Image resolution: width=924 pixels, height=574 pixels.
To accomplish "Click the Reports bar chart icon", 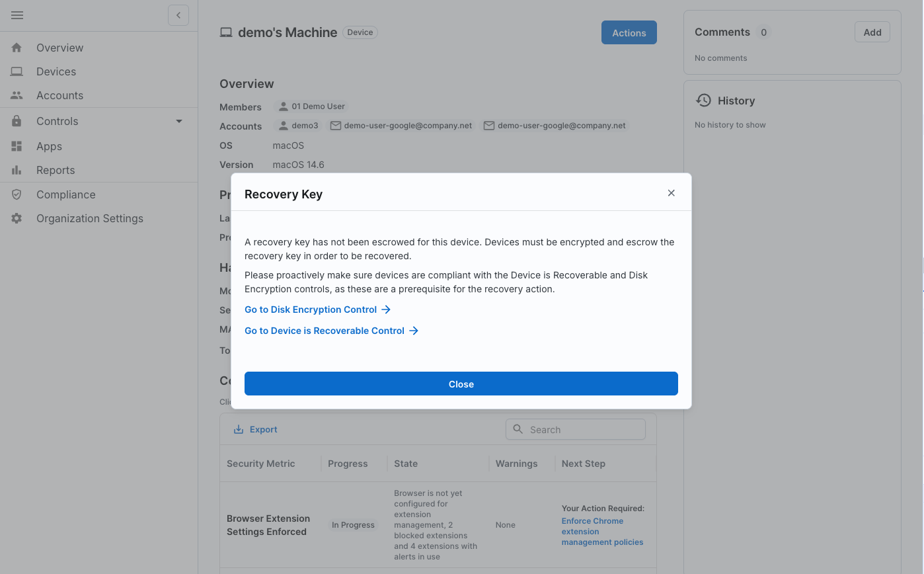I will pos(17,170).
